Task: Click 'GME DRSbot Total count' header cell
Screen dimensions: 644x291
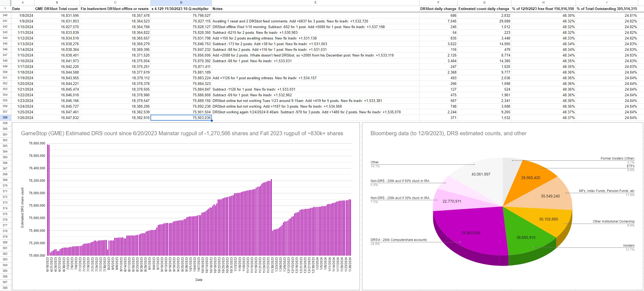Action: tap(57, 9)
